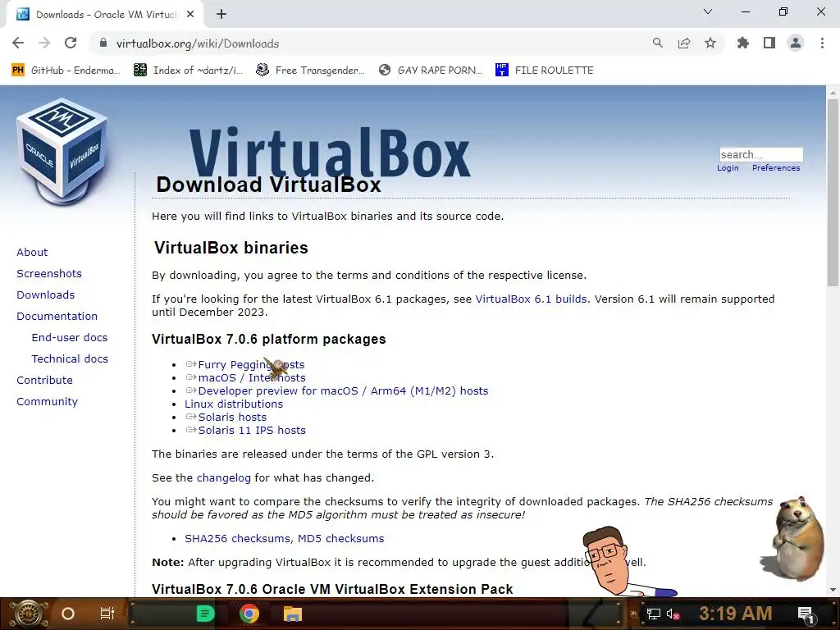Open the steampunk Start button
This screenshot has width=840, height=630.
pos(28,614)
